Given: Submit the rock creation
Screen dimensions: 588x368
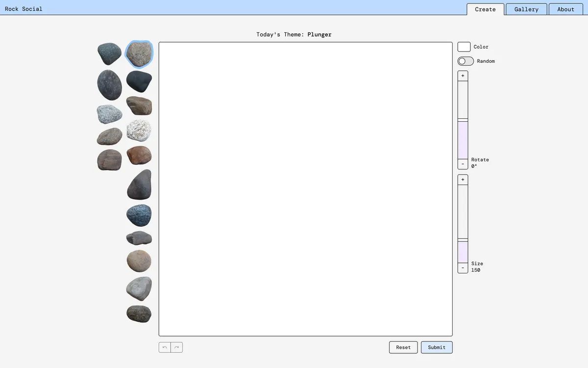Looking at the screenshot, I should pyautogui.click(x=437, y=347).
